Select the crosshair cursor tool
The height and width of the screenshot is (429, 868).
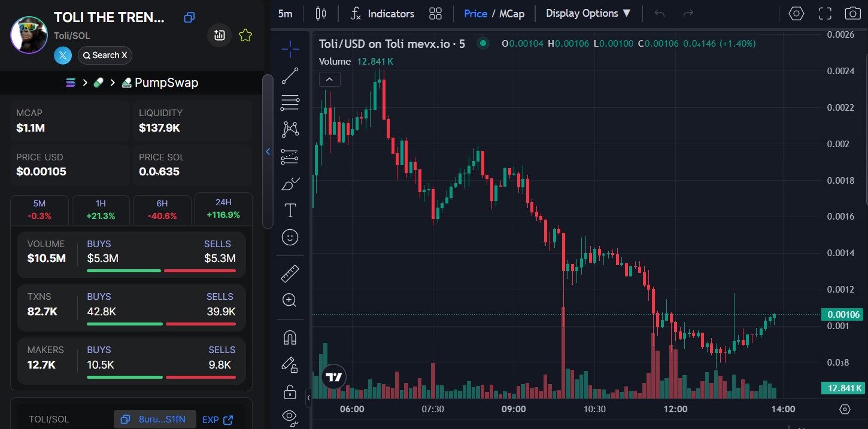point(290,49)
